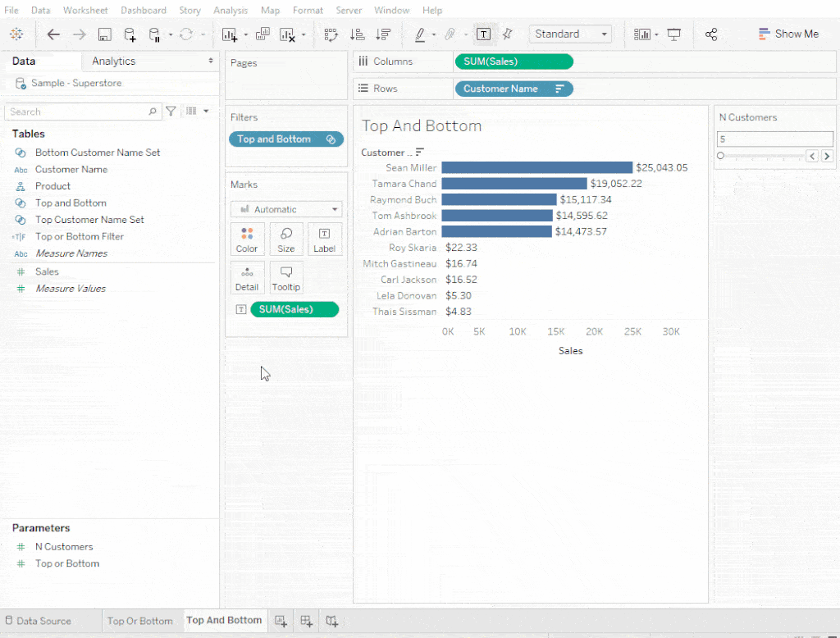Image resolution: width=840 pixels, height=638 pixels.
Task: Click the Share workbook icon
Action: (710, 34)
